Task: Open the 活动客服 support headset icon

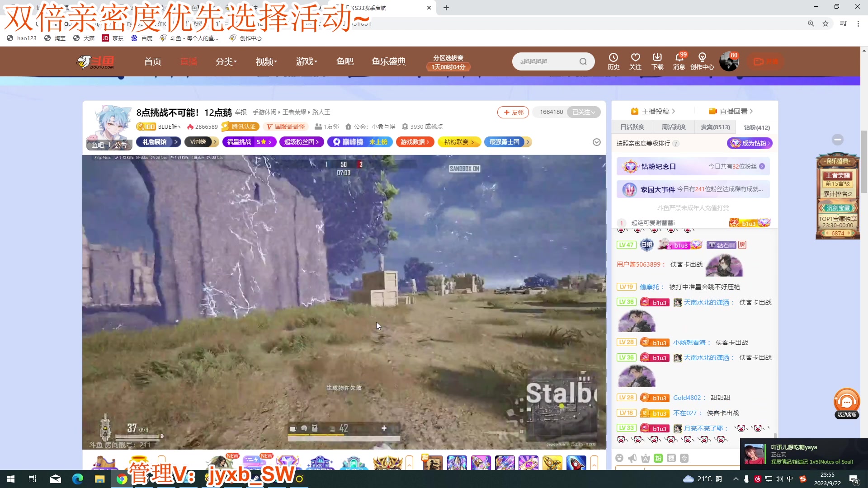Action: click(847, 403)
